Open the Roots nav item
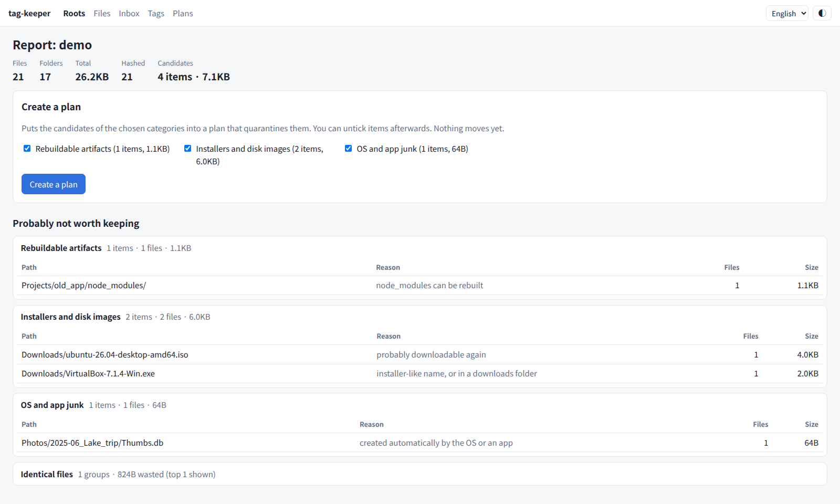This screenshot has height=504, width=840. (x=74, y=13)
